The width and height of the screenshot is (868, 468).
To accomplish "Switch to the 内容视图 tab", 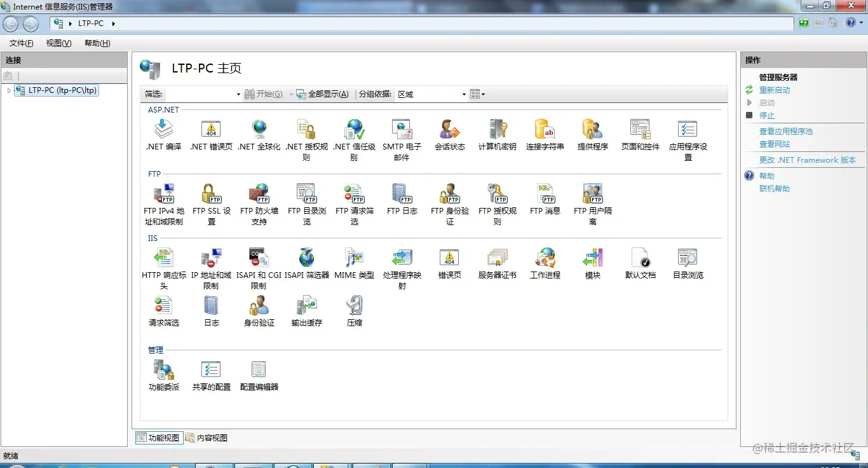I will click(207, 437).
